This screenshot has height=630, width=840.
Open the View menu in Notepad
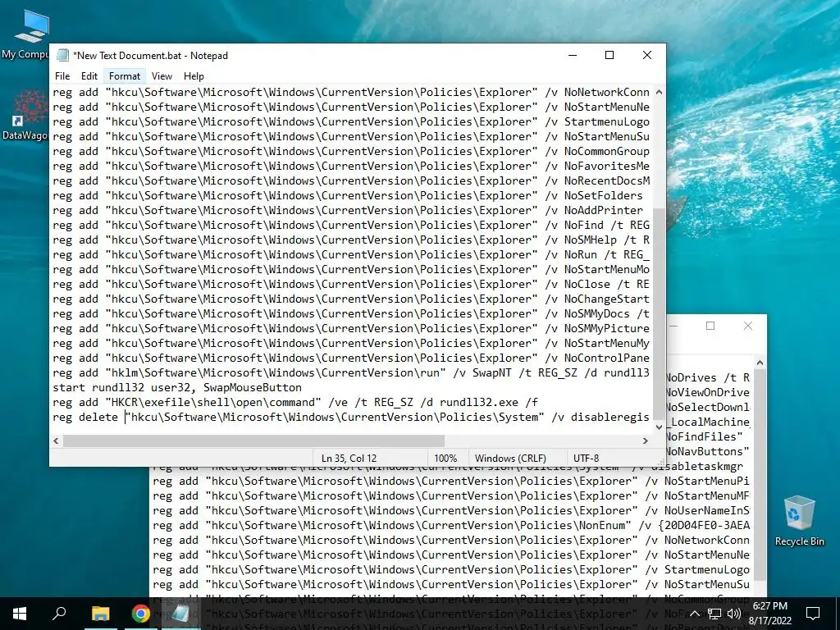[x=162, y=76]
